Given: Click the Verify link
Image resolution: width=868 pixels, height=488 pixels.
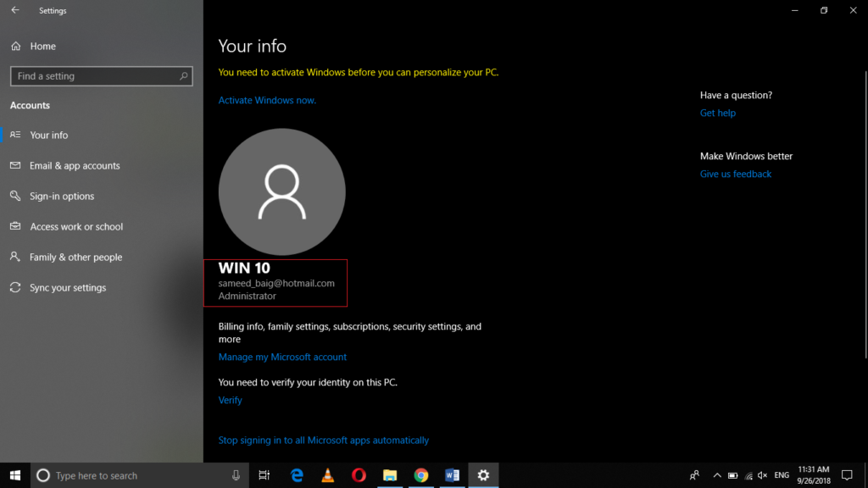Looking at the screenshot, I should tap(230, 400).
